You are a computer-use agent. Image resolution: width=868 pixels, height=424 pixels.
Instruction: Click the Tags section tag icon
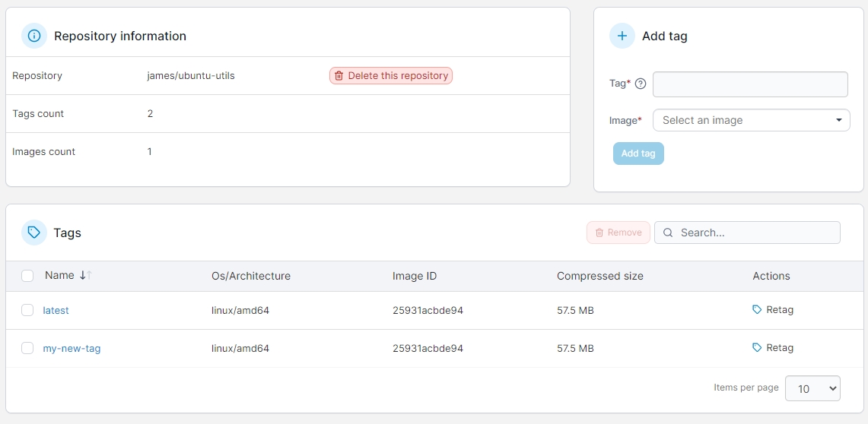click(34, 233)
